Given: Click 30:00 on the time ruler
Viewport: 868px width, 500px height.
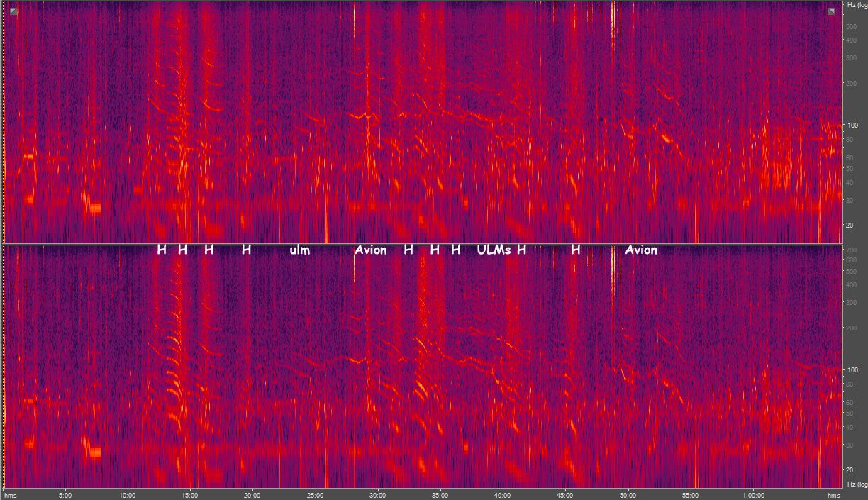Looking at the screenshot, I should (x=378, y=495).
